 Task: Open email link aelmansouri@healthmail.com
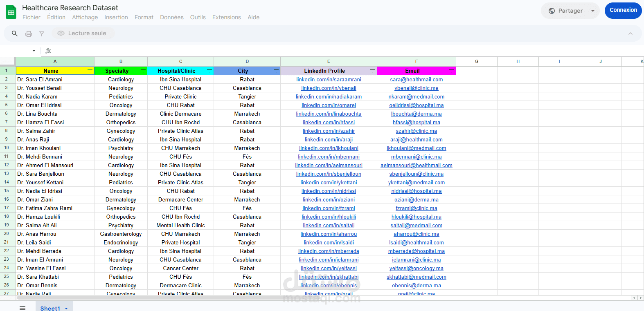pyautogui.click(x=417, y=166)
